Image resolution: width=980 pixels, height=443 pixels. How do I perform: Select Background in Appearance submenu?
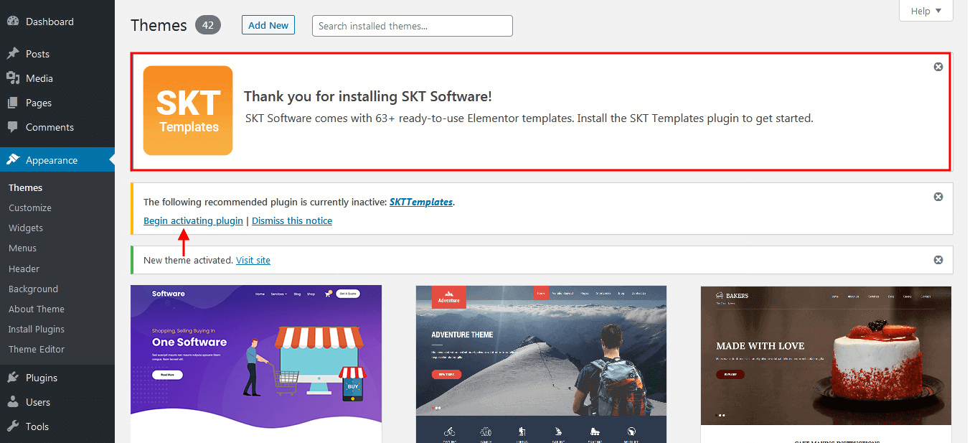[33, 289]
